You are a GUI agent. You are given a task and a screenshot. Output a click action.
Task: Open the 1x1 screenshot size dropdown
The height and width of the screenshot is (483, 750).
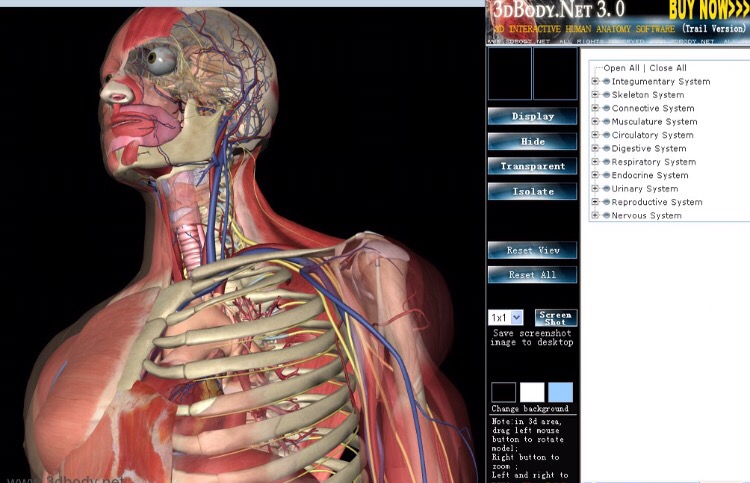coord(506,317)
